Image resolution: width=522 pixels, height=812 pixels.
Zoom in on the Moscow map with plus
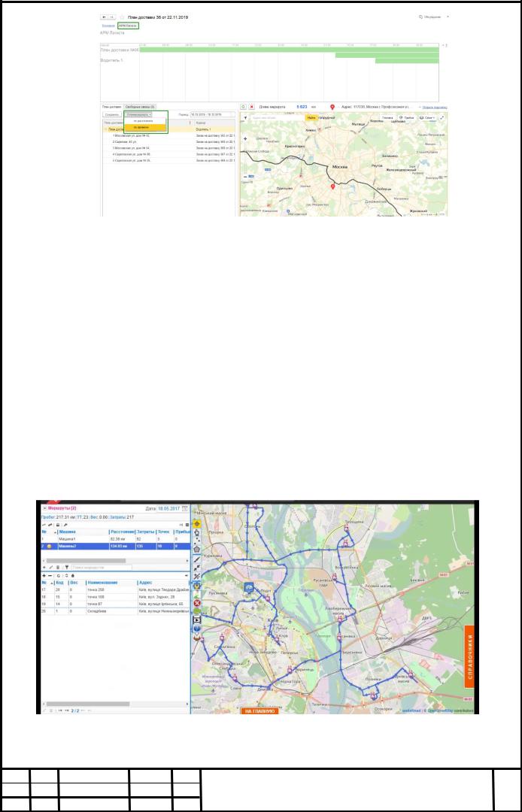tap(245, 139)
